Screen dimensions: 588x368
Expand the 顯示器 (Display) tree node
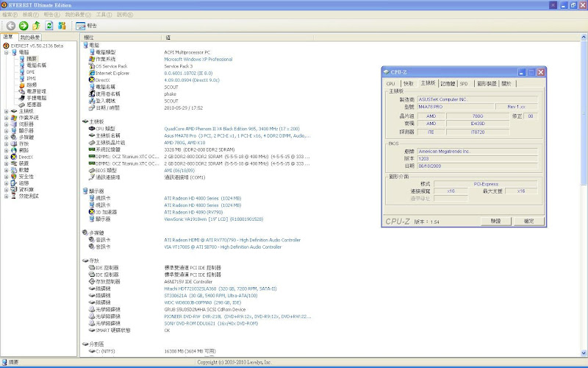7,131
